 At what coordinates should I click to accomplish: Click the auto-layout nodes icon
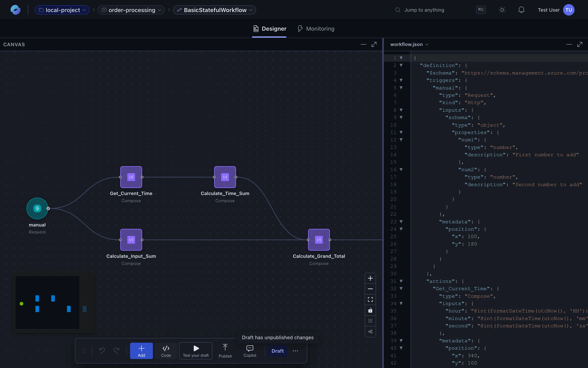370,331
